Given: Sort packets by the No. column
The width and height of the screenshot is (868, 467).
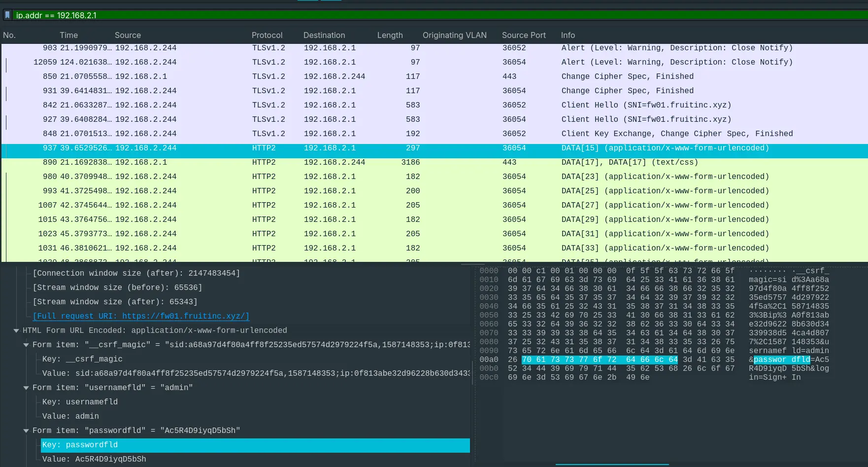Looking at the screenshot, I should 9,35.
